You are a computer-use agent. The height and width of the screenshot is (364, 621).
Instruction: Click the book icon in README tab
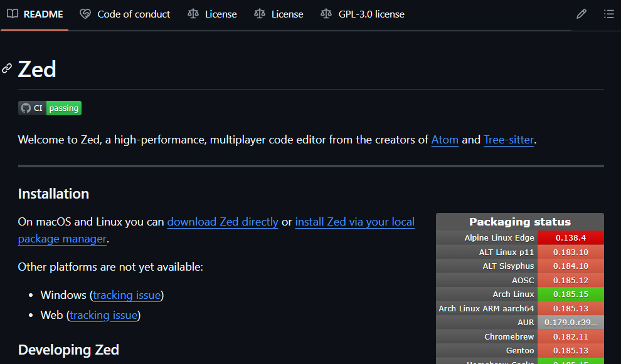(x=13, y=14)
